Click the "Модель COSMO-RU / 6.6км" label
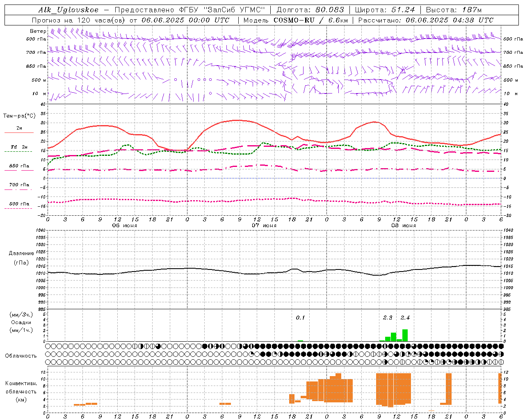Viewport: 525px width, 420px height. [295, 20]
